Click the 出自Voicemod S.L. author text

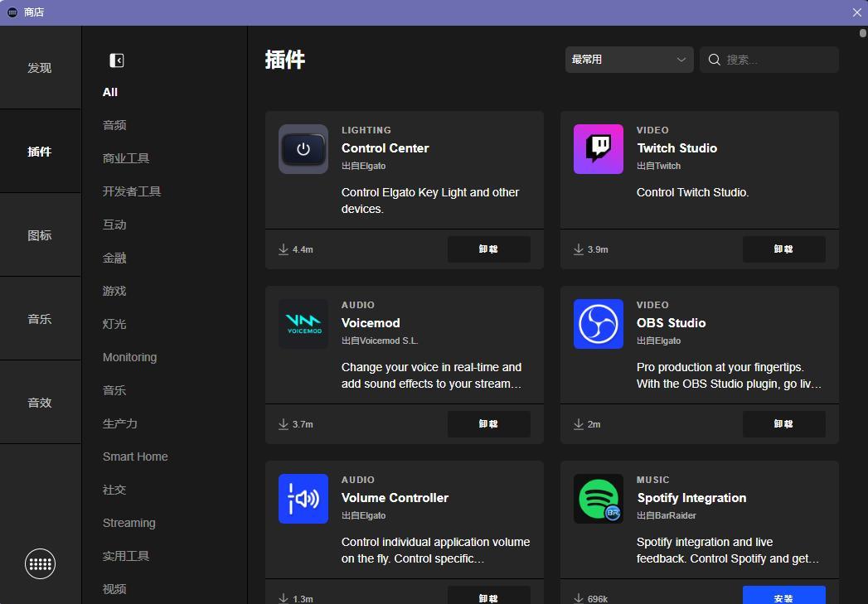click(380, 341)
